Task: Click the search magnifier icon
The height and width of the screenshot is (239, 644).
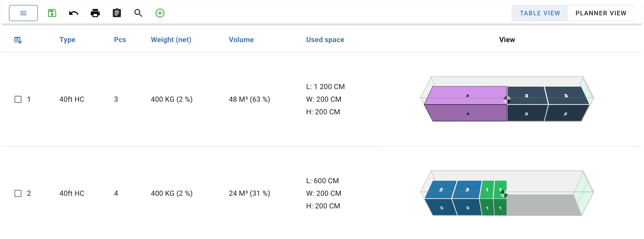Action: pos(138,13)
